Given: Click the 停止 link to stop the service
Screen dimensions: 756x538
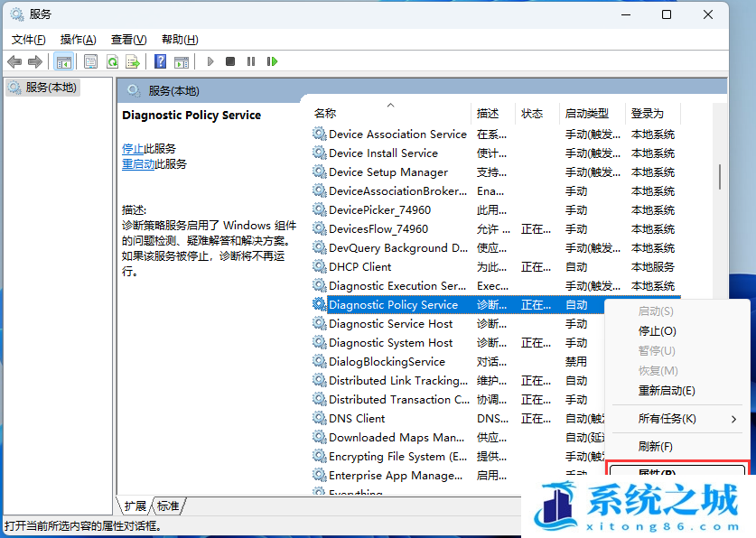Looking at the screenshot, I should pos(132,148).
